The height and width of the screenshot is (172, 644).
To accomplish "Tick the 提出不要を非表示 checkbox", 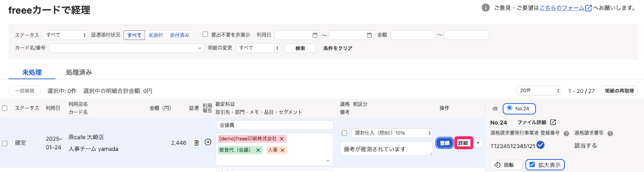I will 205,34.
